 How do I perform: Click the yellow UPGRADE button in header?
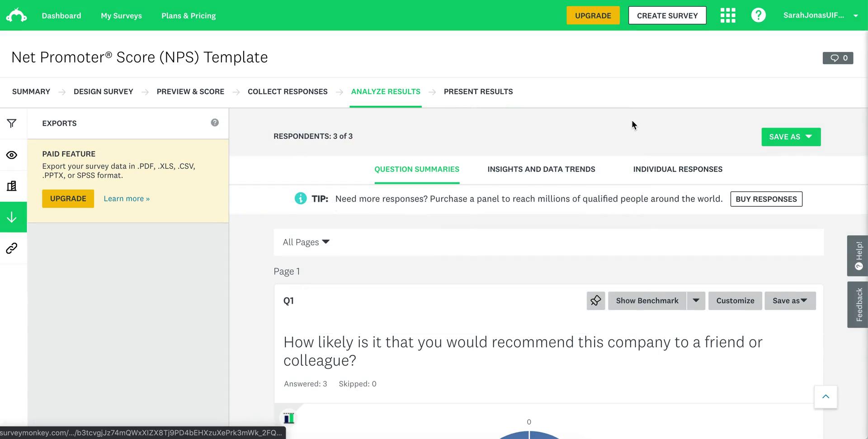(593, 15)
